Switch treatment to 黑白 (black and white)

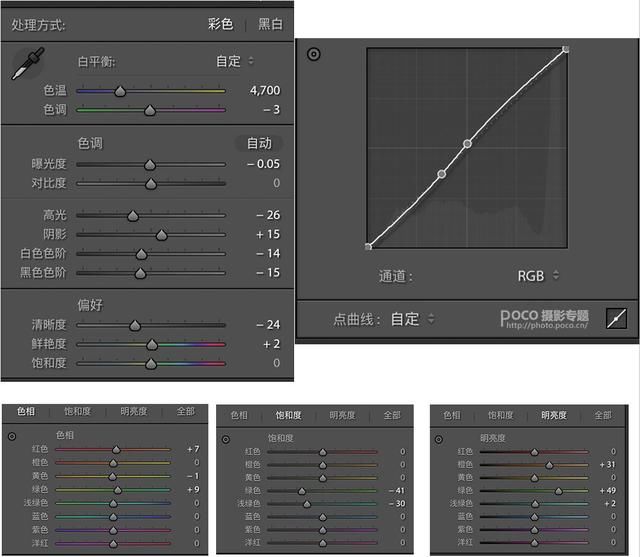coord(270,24)
